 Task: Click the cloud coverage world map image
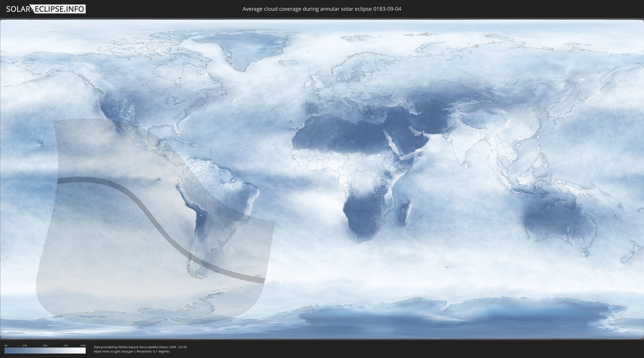click(322, 179)
